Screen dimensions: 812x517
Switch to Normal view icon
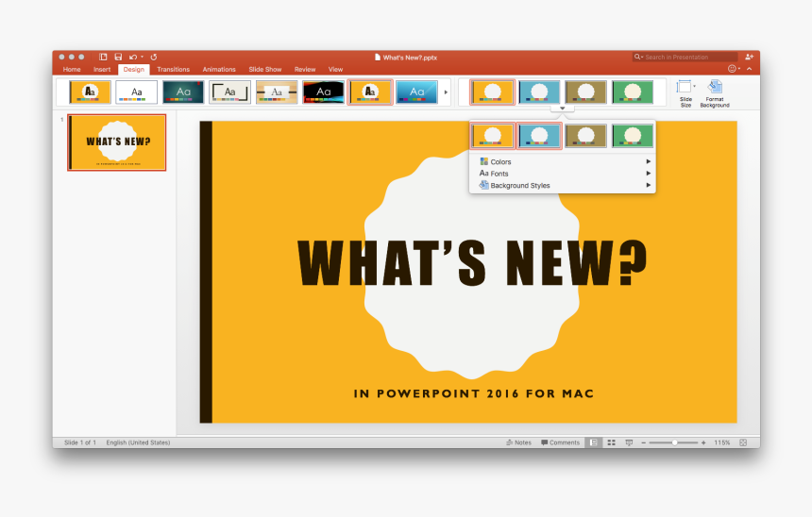pos(594,442)
